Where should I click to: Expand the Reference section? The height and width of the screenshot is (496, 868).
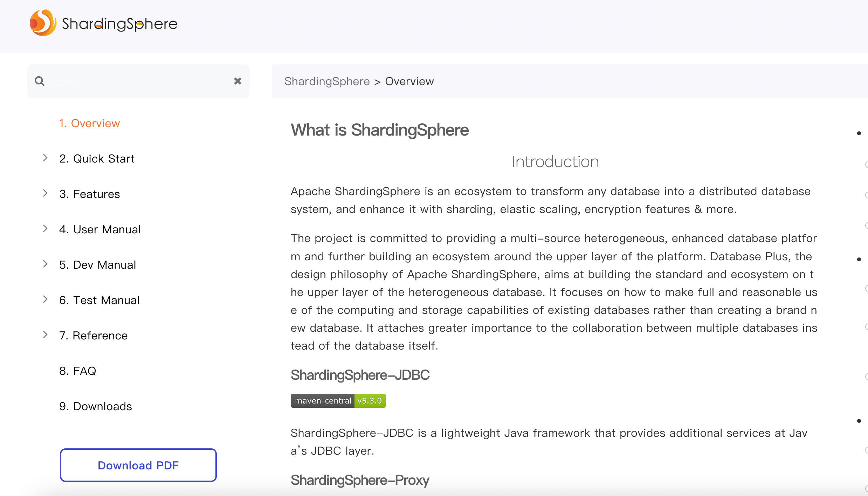click(x=45, y=335)
